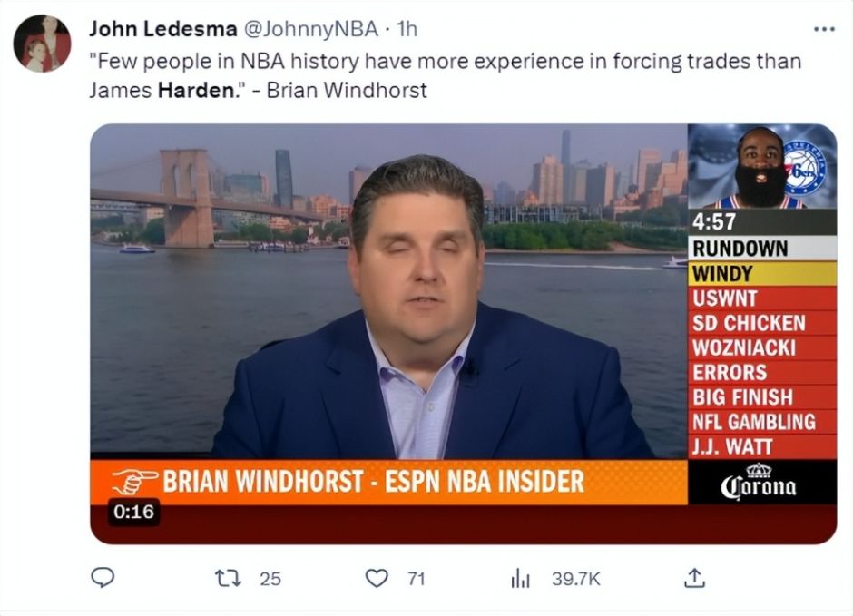Image resolution: width=853 pixels, height=616 pixels.
Task: Click the pointing hand icon in banner
Action: 134,481
